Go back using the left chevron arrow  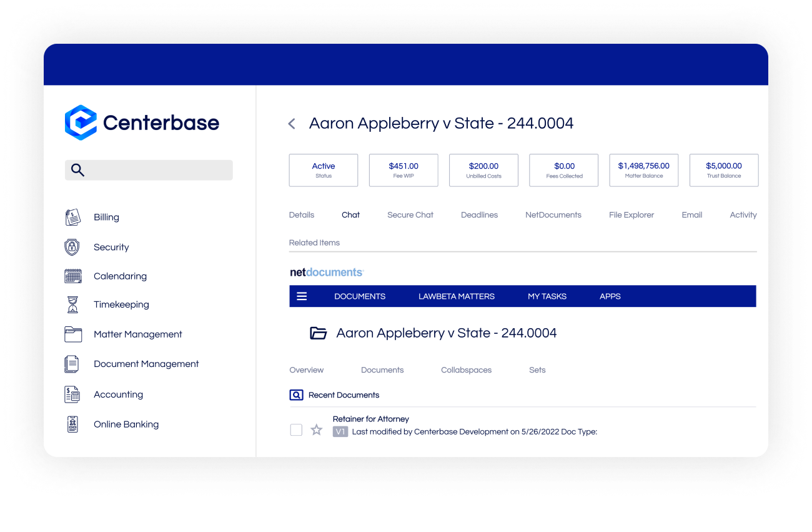point(292,124)
